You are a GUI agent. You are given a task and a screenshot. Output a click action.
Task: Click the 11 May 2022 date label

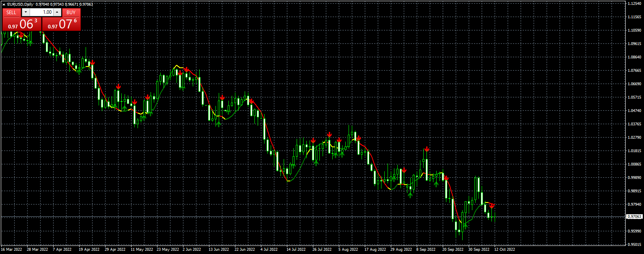click(142, 250)
